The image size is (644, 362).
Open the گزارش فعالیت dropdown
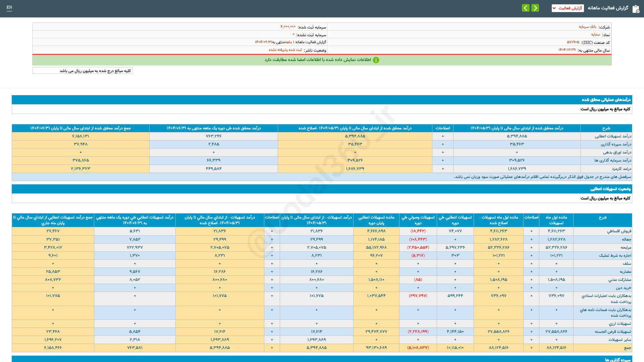pyautogui.click(x=568, y=8)
